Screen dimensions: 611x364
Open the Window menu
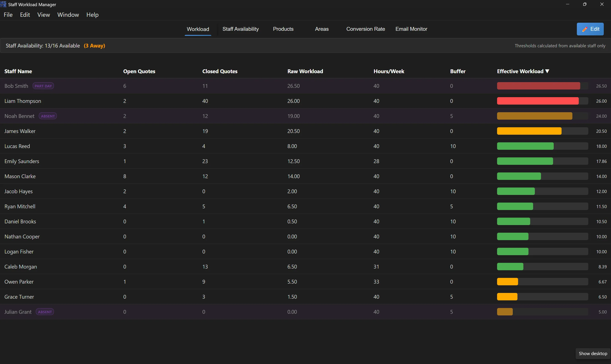pyautogui.click(x=68, y=15)
